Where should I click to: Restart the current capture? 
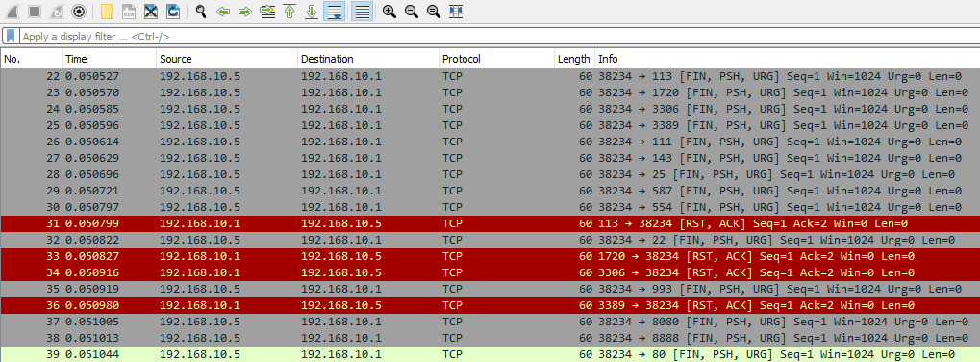click(x=56, y=12)
